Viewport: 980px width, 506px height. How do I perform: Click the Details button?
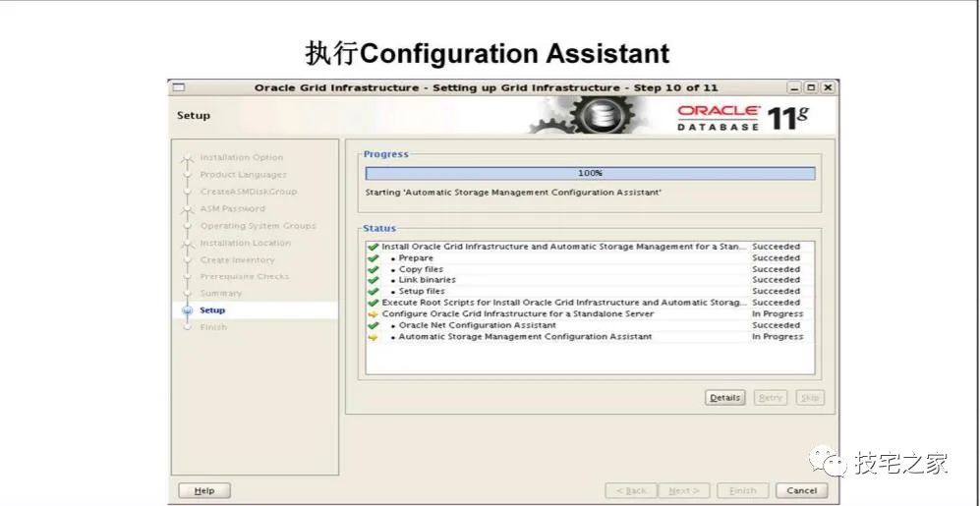coord(725,398)
